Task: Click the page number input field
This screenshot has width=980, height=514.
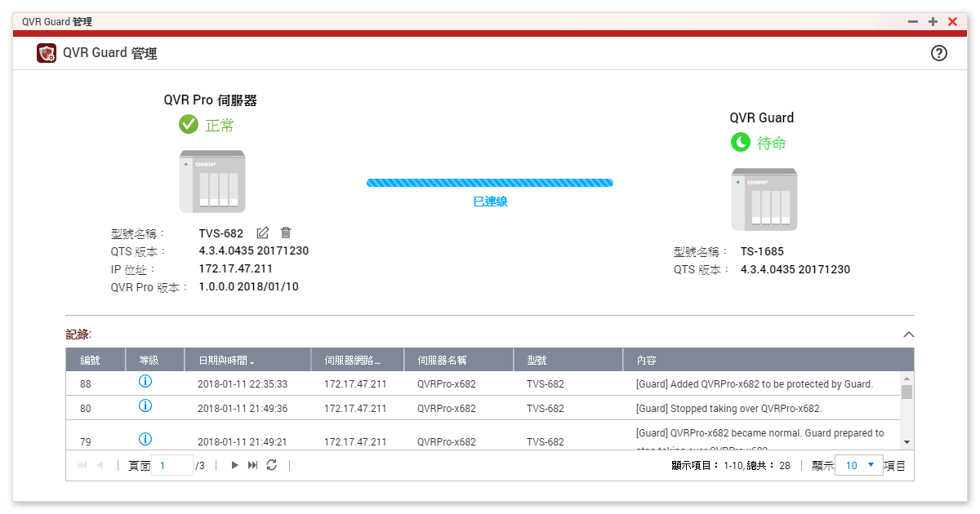Action: coord(171,465)
